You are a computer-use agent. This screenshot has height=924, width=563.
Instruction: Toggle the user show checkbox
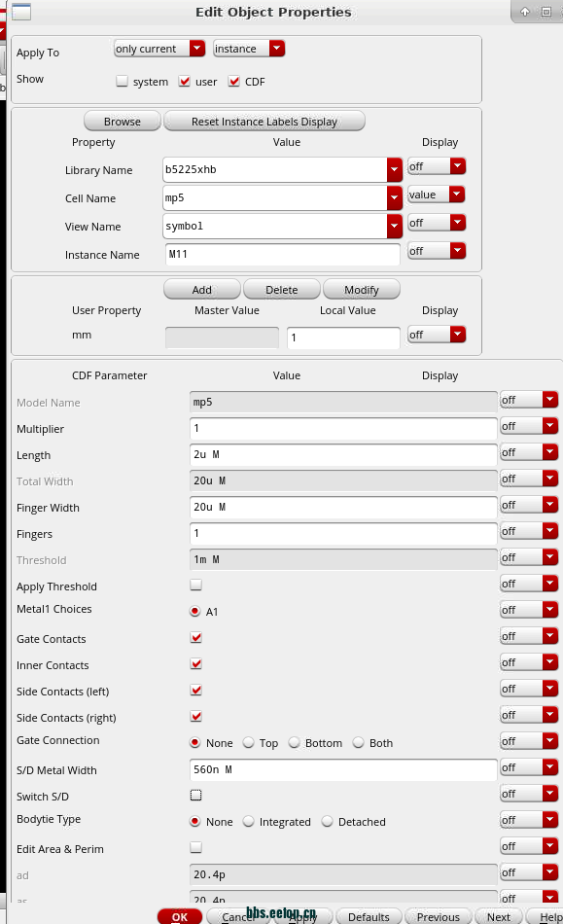coord(185,82)
